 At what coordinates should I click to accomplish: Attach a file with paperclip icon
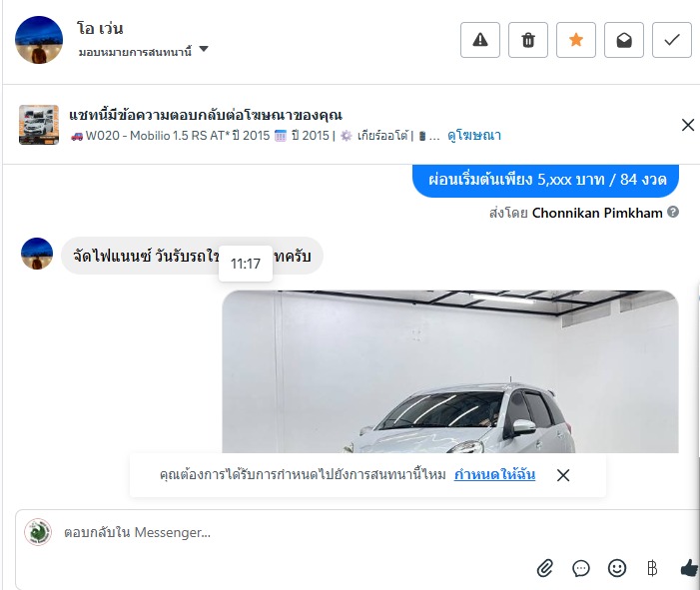click(545, 569)
